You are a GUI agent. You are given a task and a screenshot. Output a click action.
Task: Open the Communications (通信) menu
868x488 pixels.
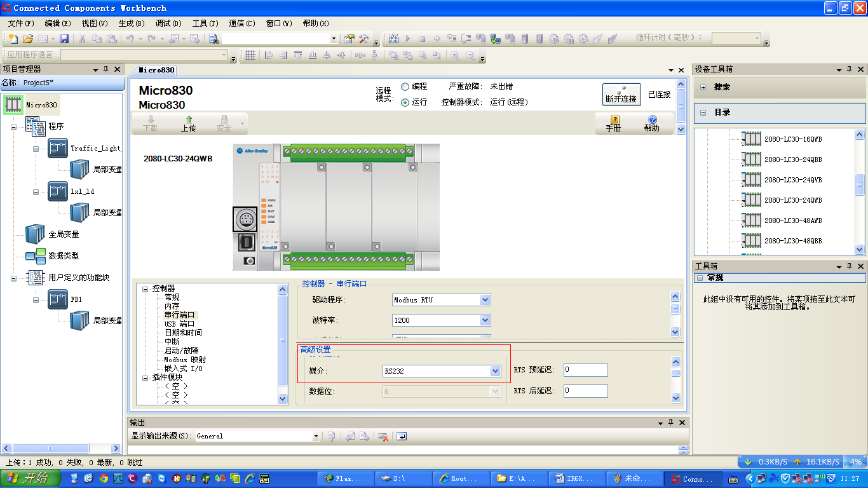[241, 24]
